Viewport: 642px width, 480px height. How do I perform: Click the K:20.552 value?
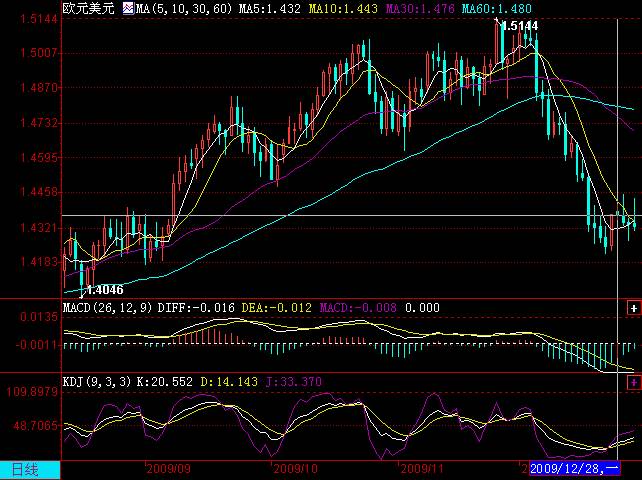tap(165, 382)
